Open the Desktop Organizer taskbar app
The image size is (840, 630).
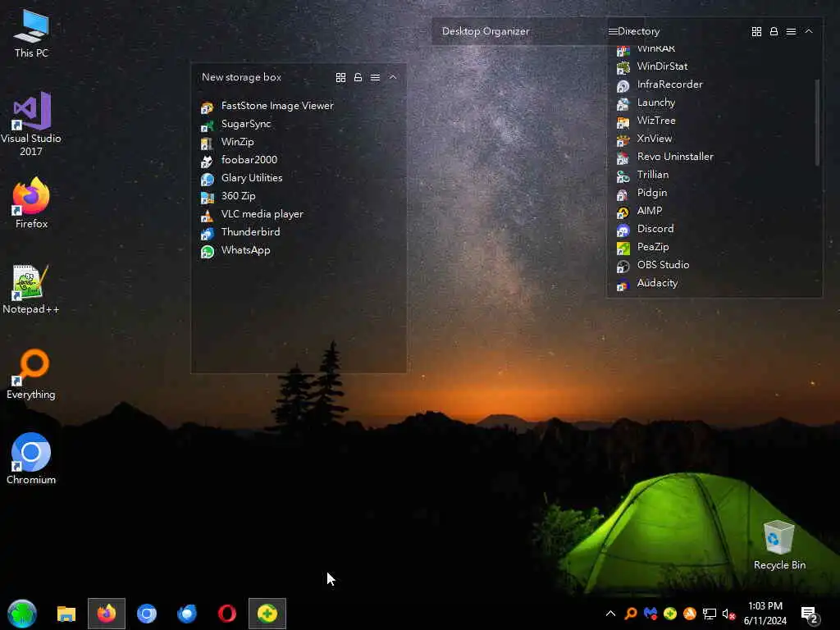pyautogui.click(x=267, y=614)
